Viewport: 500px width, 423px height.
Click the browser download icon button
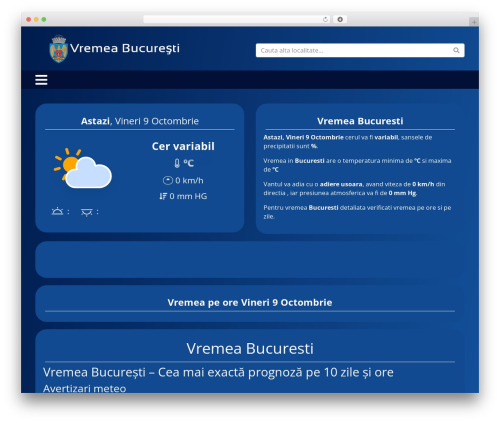(x=340, y=20)
